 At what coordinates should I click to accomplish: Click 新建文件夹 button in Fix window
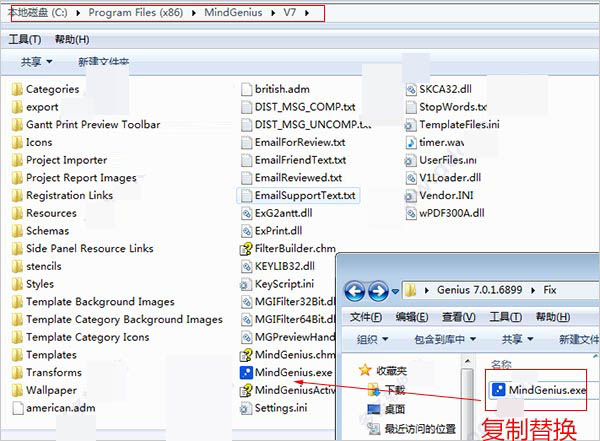(x=579, y=339)
